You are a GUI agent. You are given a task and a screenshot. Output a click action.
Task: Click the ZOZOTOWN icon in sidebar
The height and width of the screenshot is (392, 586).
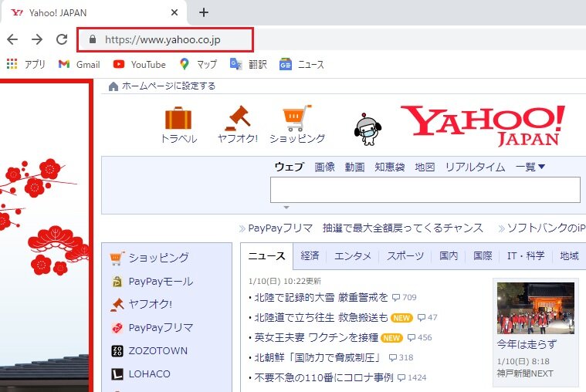click(117, 351)
